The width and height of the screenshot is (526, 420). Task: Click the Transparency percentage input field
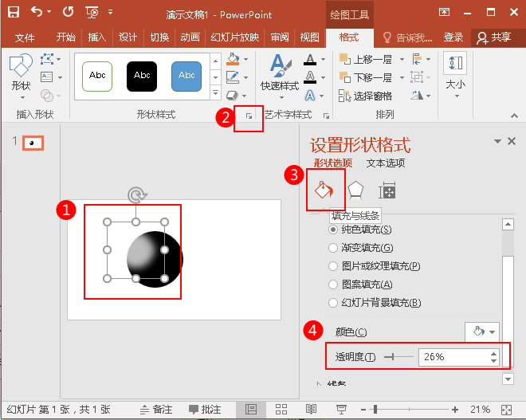453,357
